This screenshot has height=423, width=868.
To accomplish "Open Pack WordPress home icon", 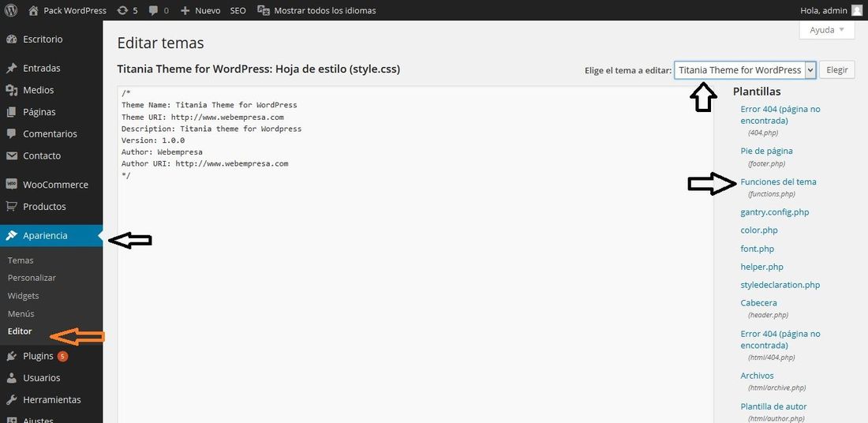I will point(33,10).
